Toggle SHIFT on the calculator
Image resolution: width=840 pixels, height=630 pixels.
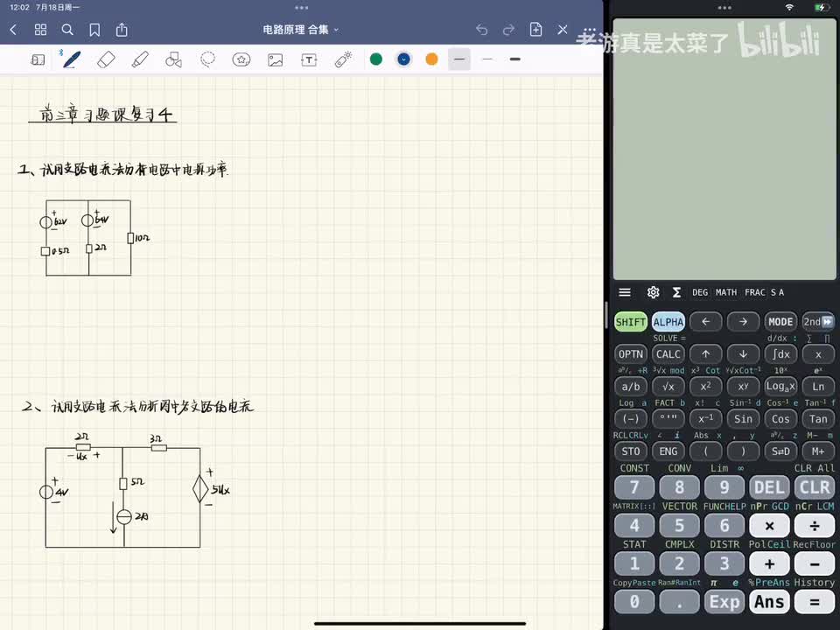click(x=631, y=322)
